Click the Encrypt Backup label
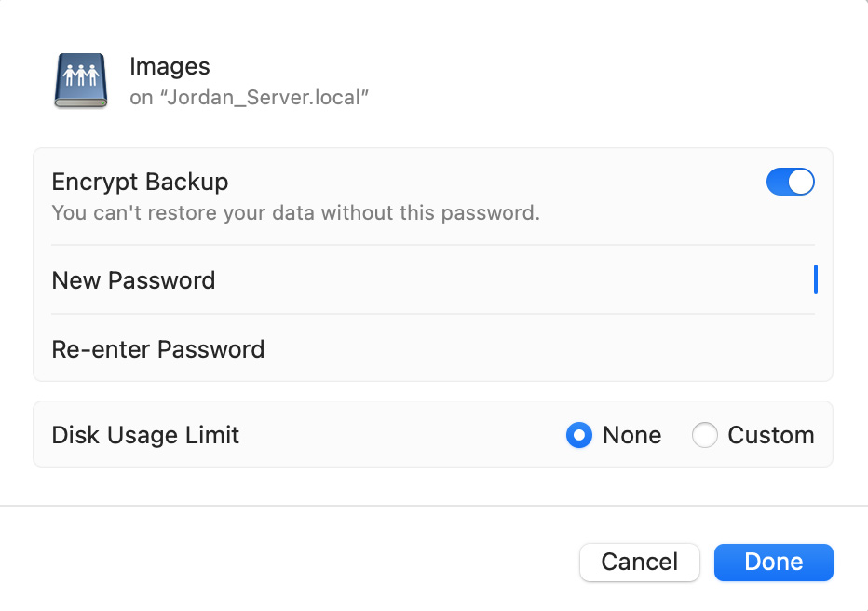868x611 pixels. 140,182
